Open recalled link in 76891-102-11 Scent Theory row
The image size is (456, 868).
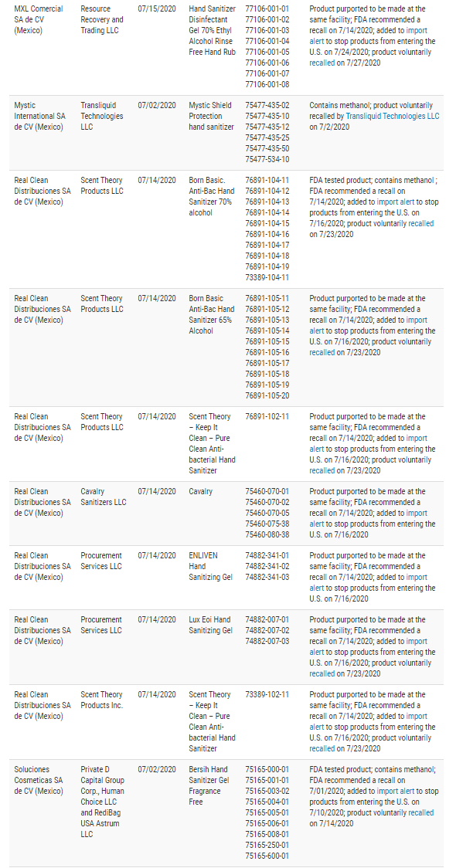coord(322,470)
